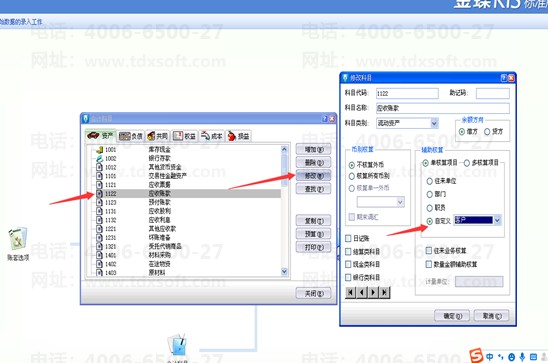Click 增加 button in 会计科目 window
Viewport: 548px width, 363px height.
pyautogui.click(x=313, y=150)
